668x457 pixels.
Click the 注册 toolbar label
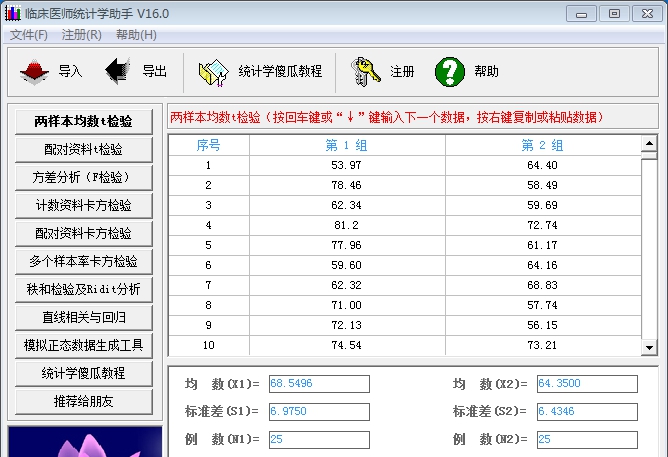(402, 71)
